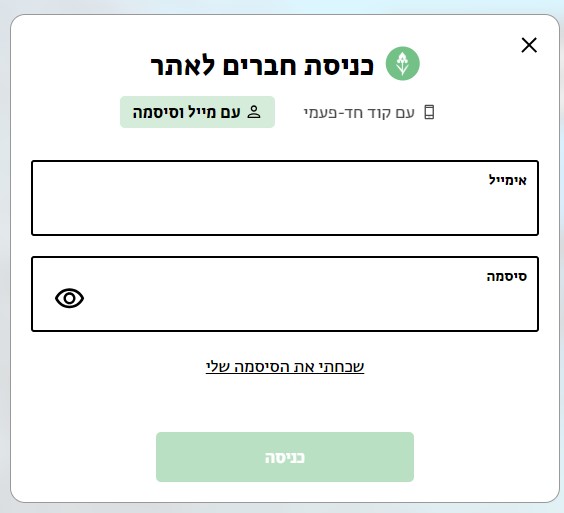Click the green flower logo icon
The image size is (564, 513).
coord(402,63)
